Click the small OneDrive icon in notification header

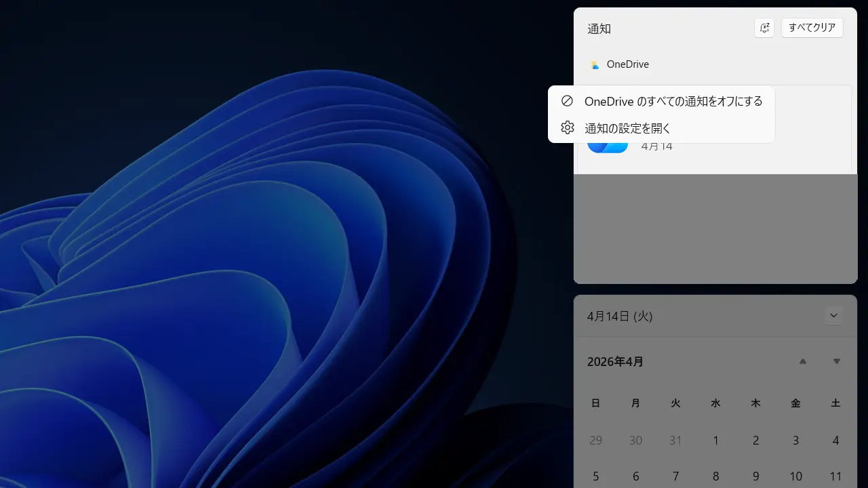click(595, 65)
